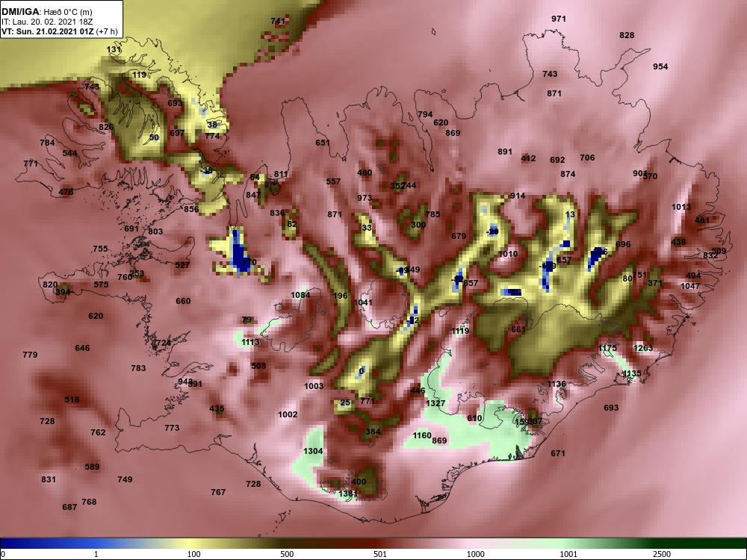Image resolution: width=747 pixels, height=560 pixels.
Task: Click the '1327' value
Action: coord(436,403)
